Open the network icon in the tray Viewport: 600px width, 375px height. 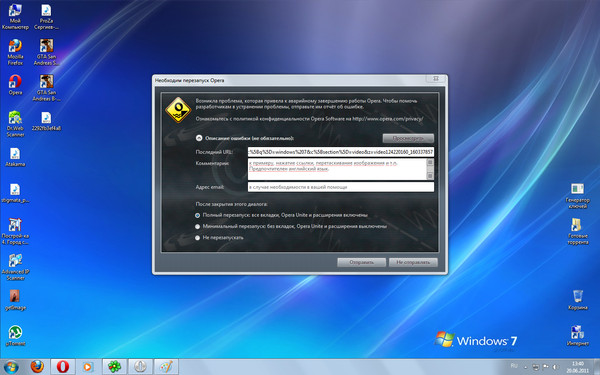tap(536, 367)
